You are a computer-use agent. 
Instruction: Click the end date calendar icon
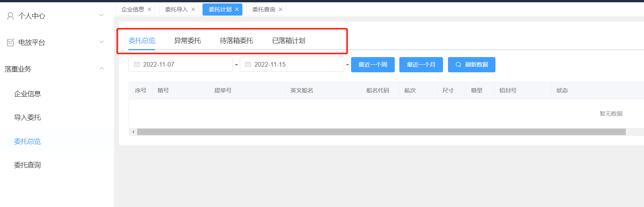[248, 65]
